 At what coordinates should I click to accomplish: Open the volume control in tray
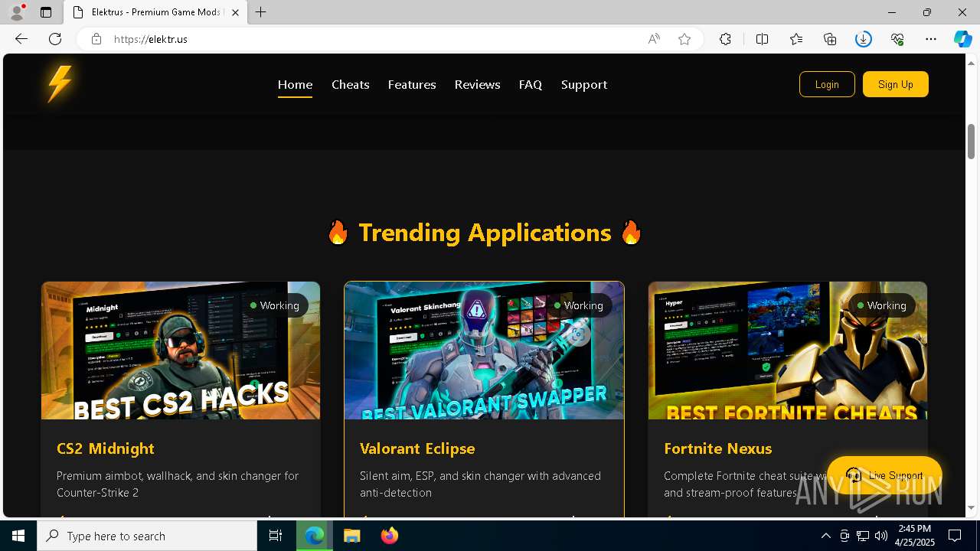(881, 536)
